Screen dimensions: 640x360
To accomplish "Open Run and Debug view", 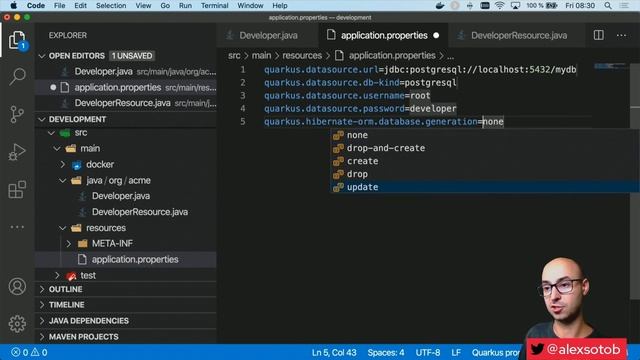I will (x=17, y=152).
